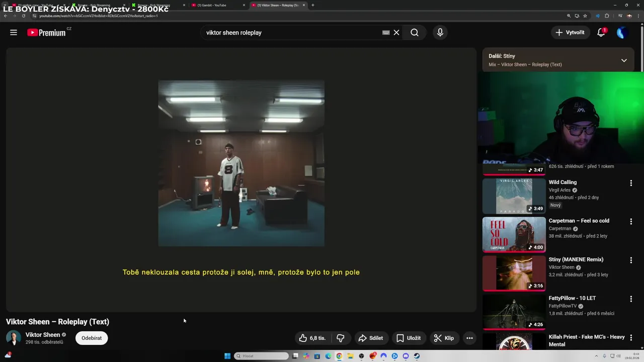Open a new browser tab

click(x=312, y=5)
